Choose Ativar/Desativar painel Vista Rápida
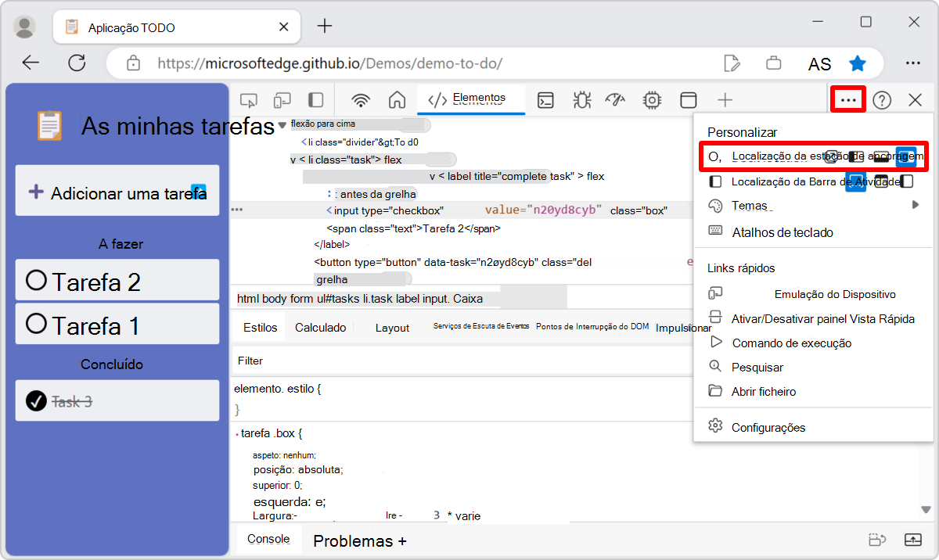This screenshot has height=560, width=939. 812,318
